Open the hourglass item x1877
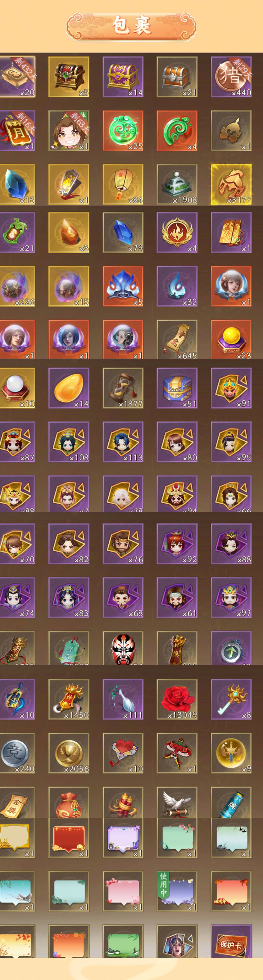 pos(123,388)
